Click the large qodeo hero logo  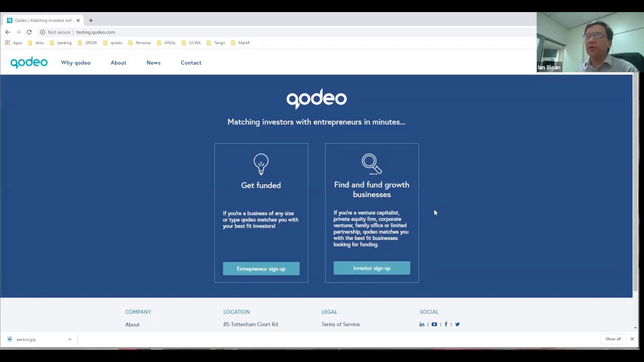[316, 99]
